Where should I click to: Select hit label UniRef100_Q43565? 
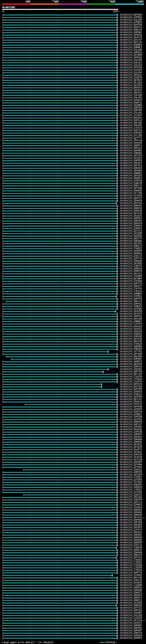click(x=131, y=263)
